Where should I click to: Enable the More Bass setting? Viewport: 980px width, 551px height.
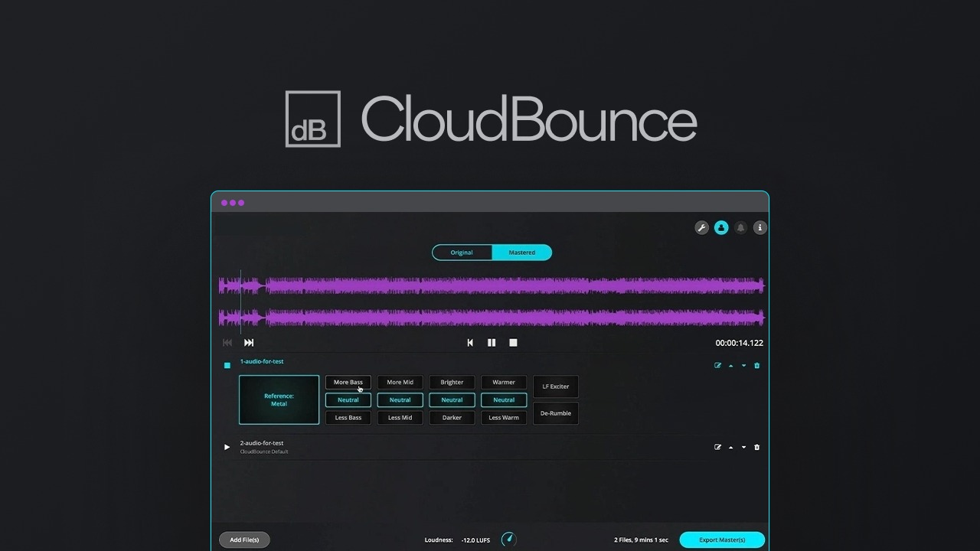click(x=348, y=382)
